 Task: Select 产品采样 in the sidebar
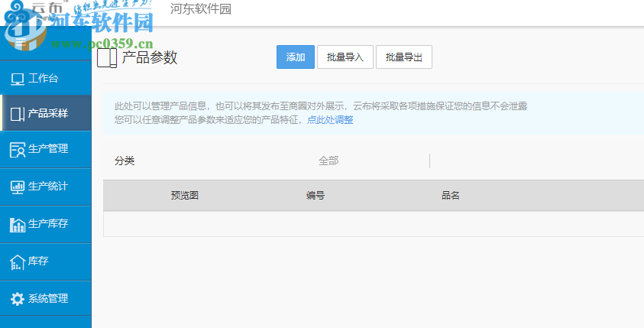click(x=46, y=113)
